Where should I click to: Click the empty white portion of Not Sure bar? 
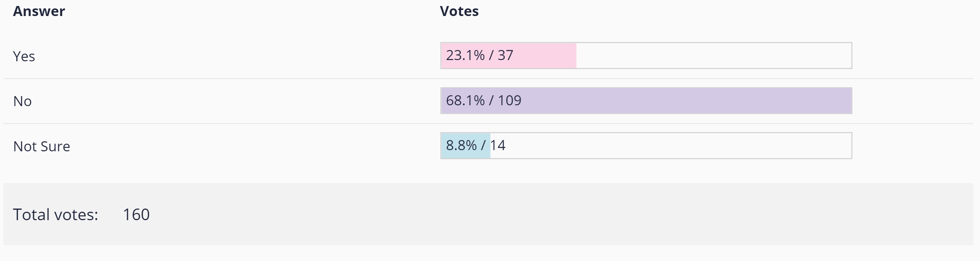tap(672, 146)
